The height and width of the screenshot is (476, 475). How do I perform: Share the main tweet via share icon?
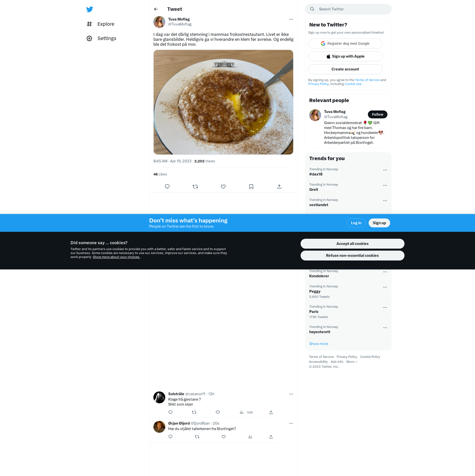tap(279, 187)
